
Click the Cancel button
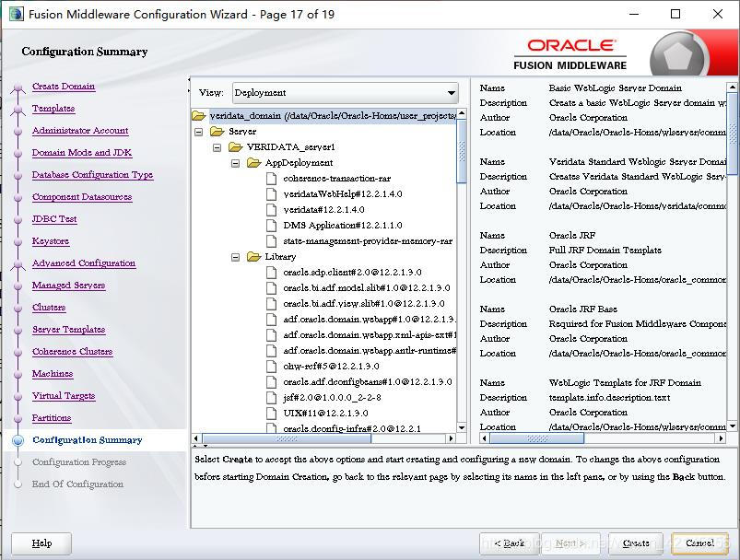click(699, 543)
